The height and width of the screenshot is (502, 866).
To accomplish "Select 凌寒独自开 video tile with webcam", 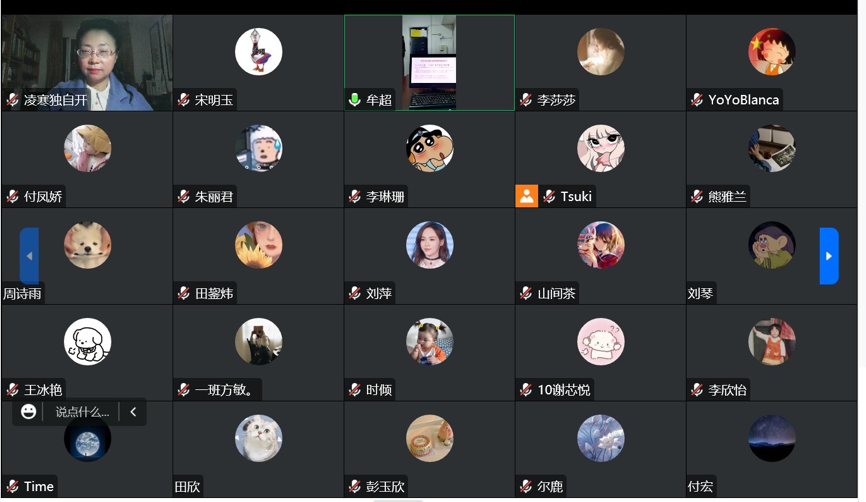I will click(87, 63).
